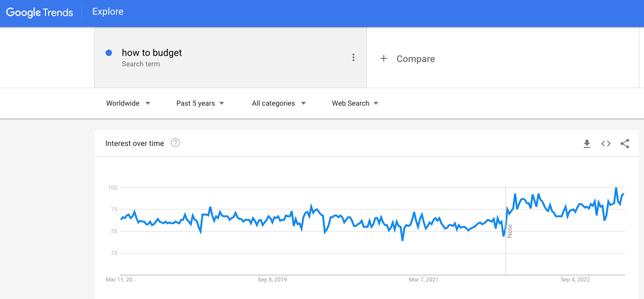Viewport: 644px width, 299px height.
Task: Open the Explore page link
Action: coord(108,12)
